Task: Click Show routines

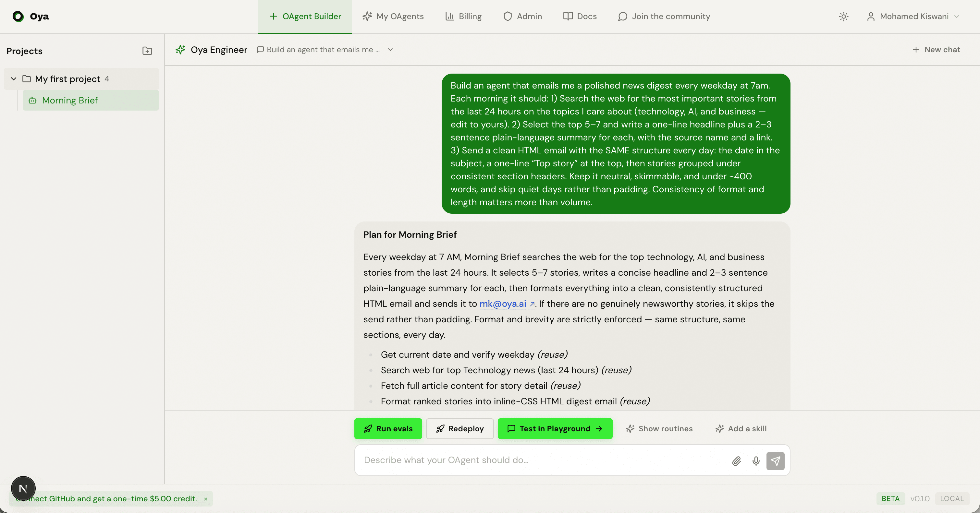Action: tap(659, 429)
